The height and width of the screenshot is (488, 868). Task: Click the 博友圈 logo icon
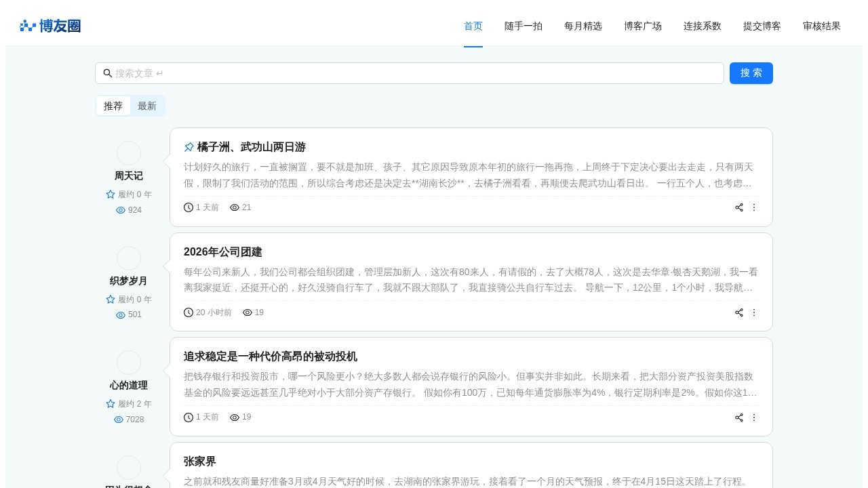pos(28,26)
